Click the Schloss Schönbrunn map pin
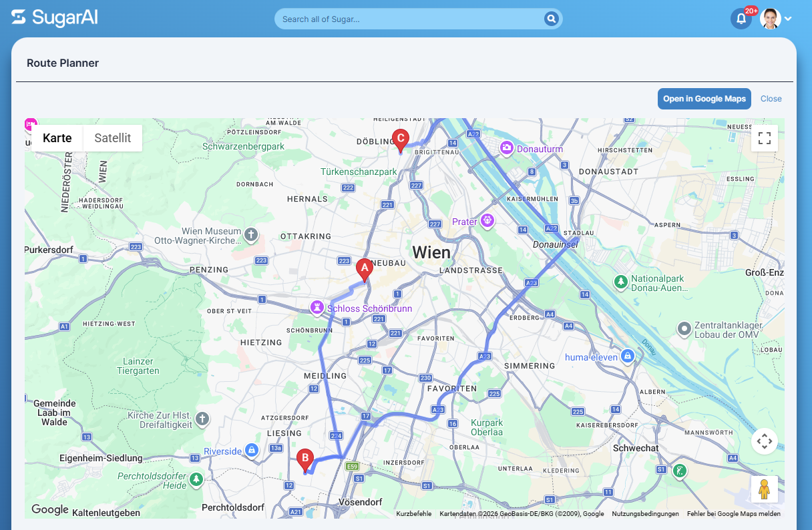Image resolution: width=812 pixels, height=530 pixels. (x=317, y=308)
